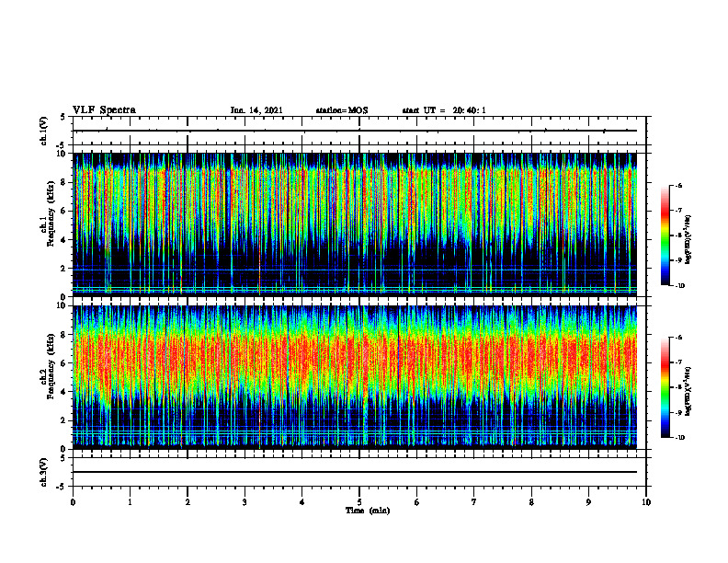Click the "-8" label on ch.1 color bar
Viewport: 728px width, 563px height.
(678, 236)
